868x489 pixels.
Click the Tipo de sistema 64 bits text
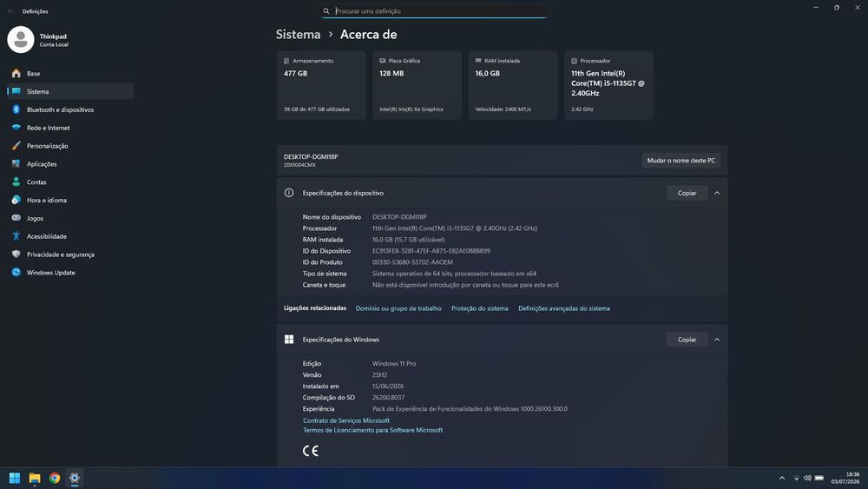pyautogui.click(x=454, y=274)
